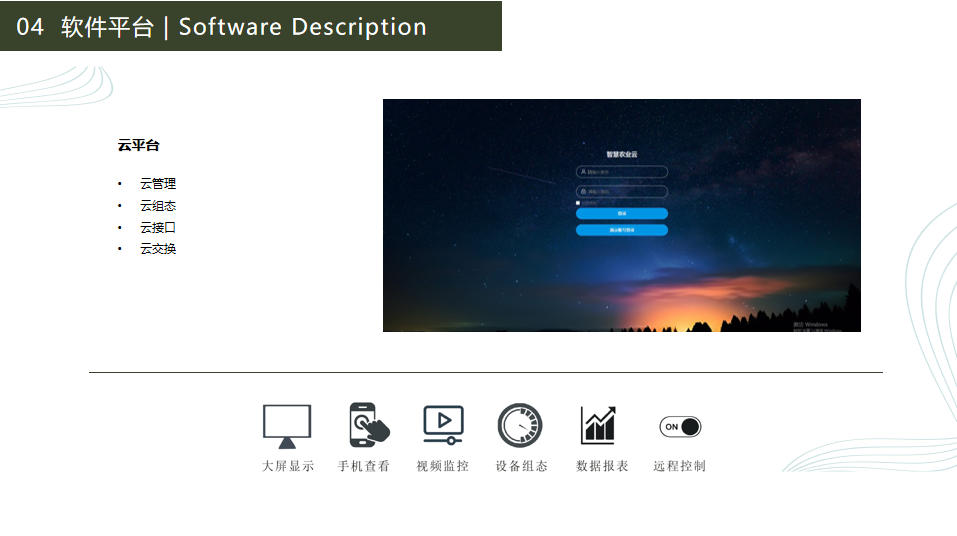Select the 云组态 bullet item

[x=158, y=206]
